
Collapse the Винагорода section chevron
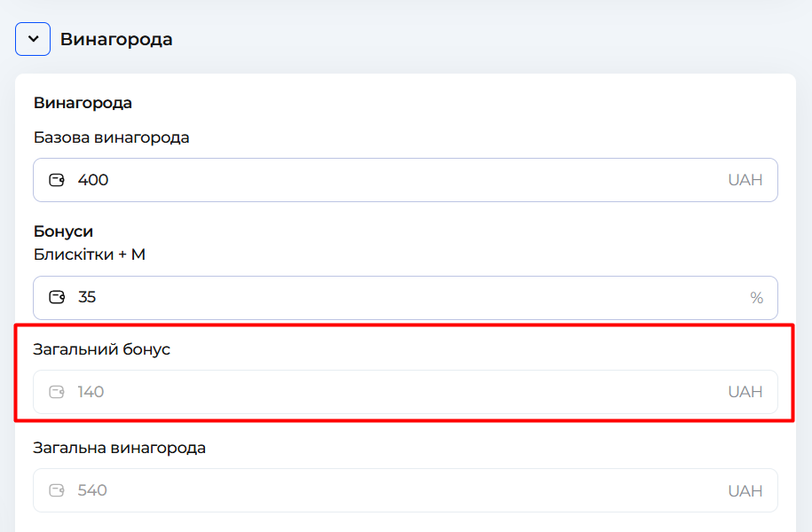coord(33,39)
